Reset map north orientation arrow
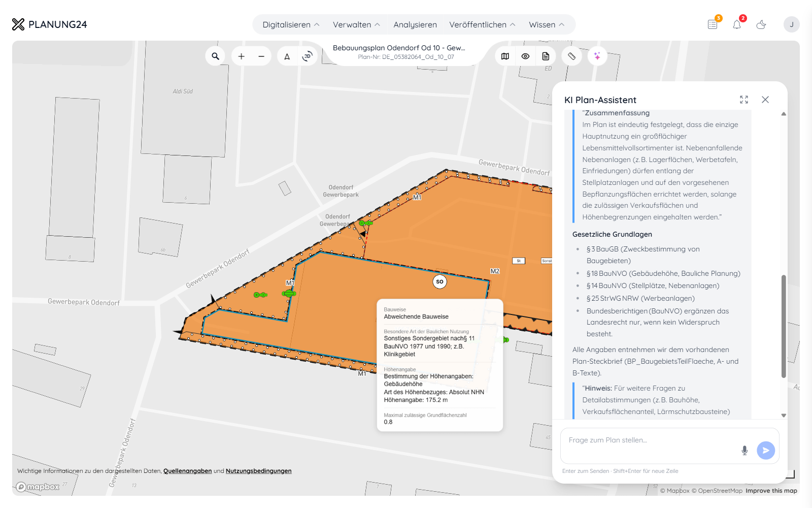The width and height of the screenshot is (812, 508). (x=287, y=56)
